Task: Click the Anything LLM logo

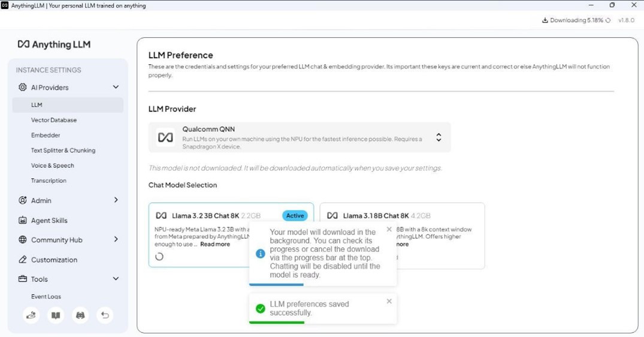Action: [54, 44]
